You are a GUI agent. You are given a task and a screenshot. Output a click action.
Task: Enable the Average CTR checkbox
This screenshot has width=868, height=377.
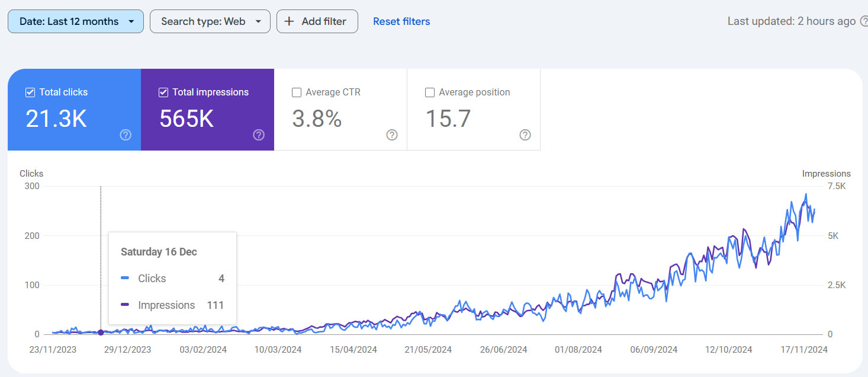click(x=297, y=92)
